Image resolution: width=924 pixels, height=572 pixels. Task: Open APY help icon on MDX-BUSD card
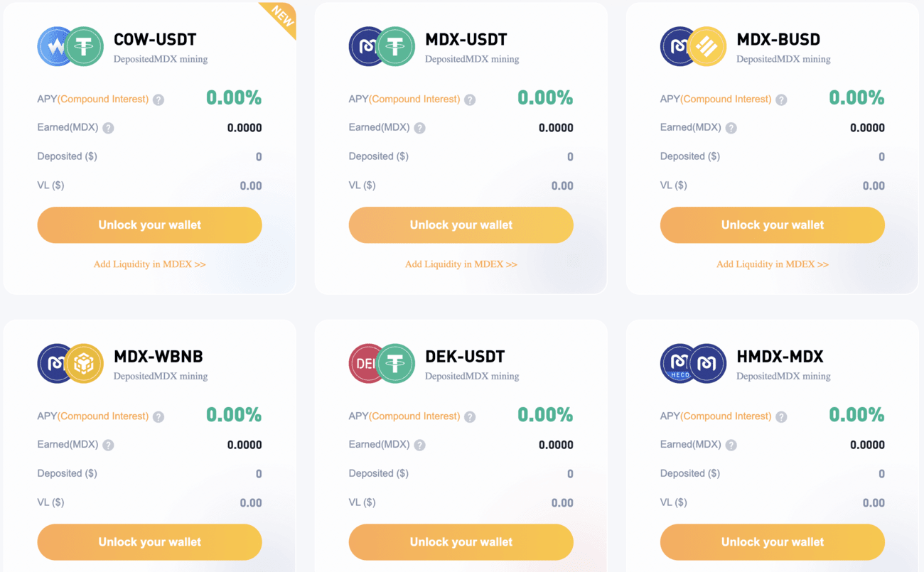781,100
